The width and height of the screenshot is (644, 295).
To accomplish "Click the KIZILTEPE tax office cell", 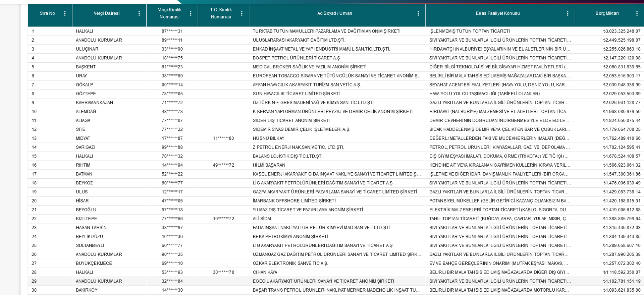I will tap(109, 219).
